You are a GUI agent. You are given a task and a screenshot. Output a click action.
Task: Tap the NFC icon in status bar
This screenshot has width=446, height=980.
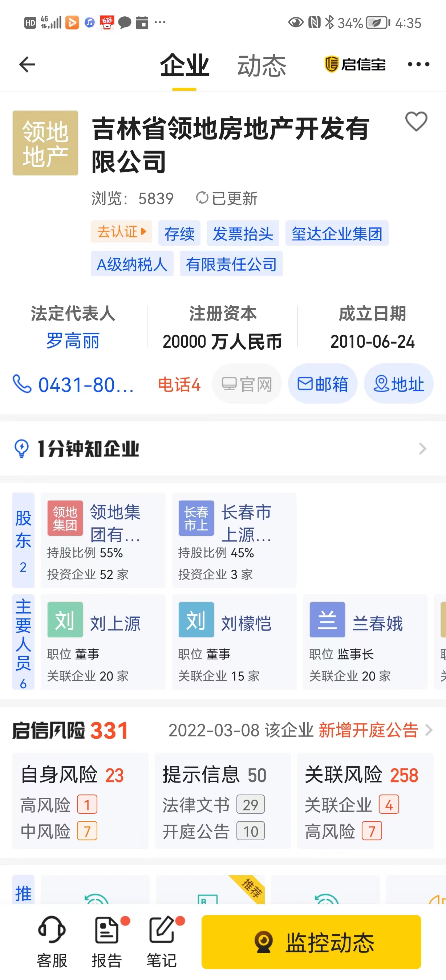coord(314,23)
